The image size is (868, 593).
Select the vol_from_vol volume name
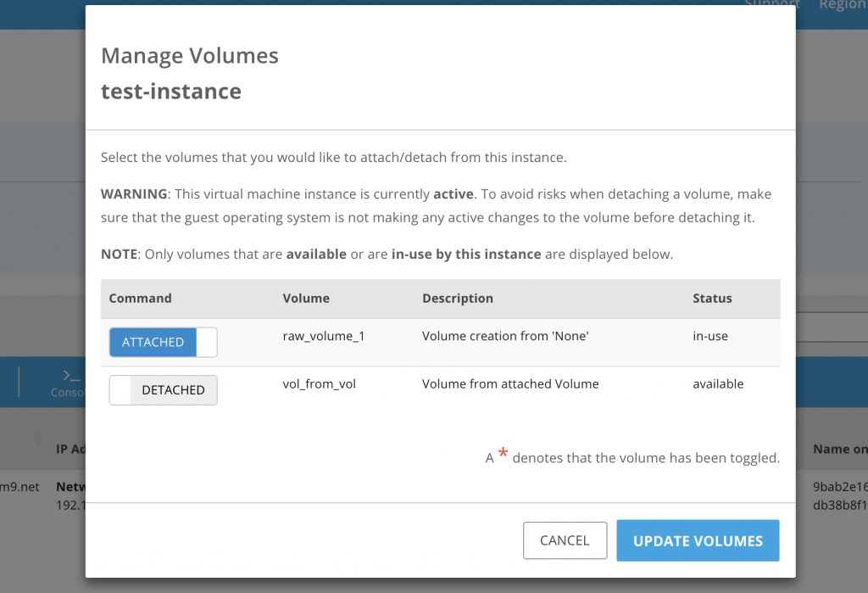(319, 383)
